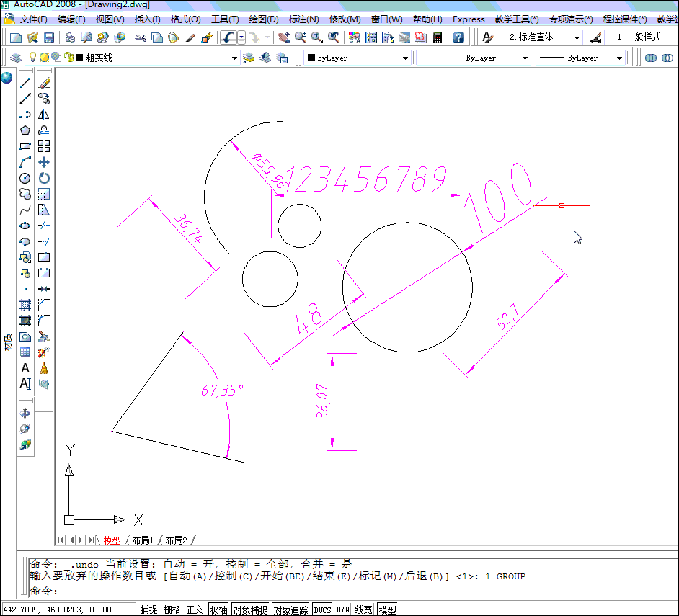Switch to the 布局2 layout tab

pos(177,540)
